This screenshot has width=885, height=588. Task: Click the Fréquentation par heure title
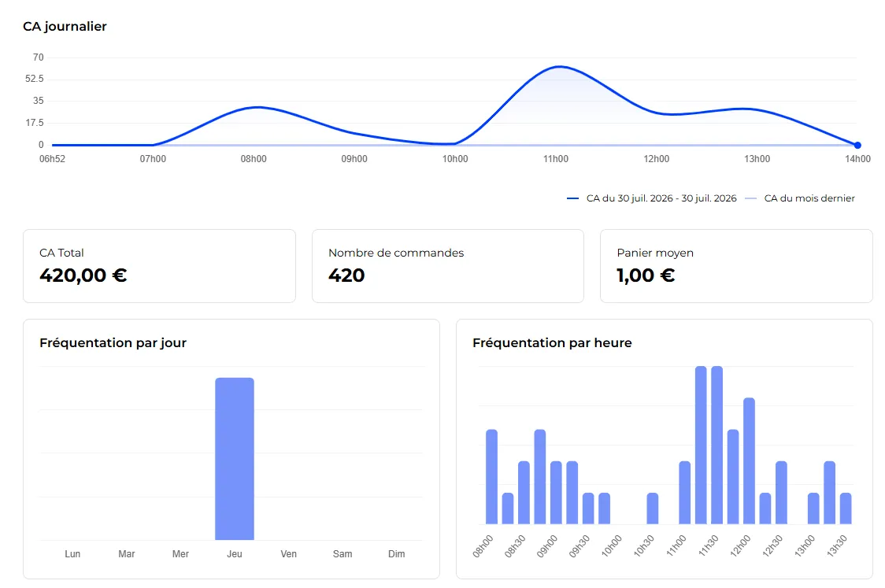[x=552, y=342]
